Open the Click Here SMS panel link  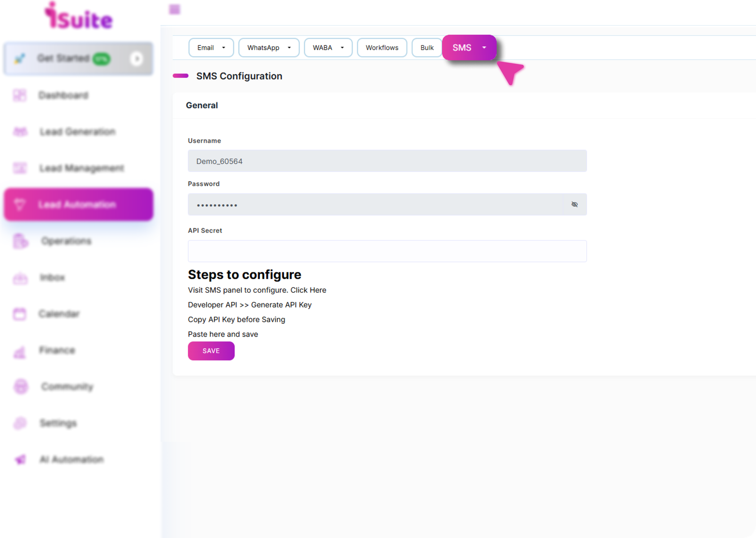click(309, 290)
